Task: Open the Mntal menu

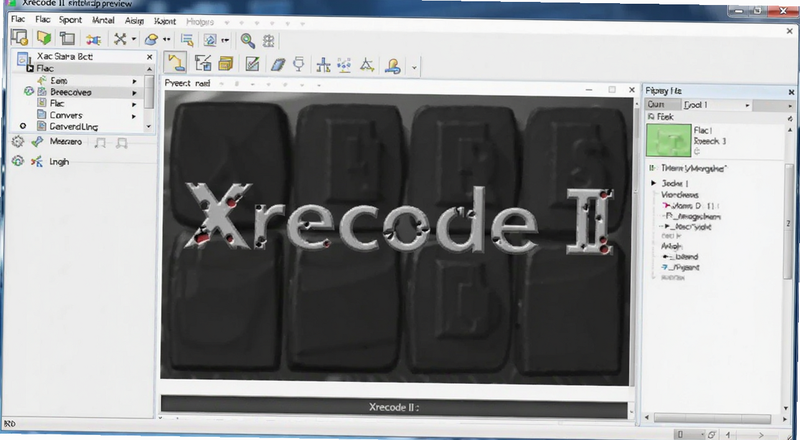Action: 103,20
